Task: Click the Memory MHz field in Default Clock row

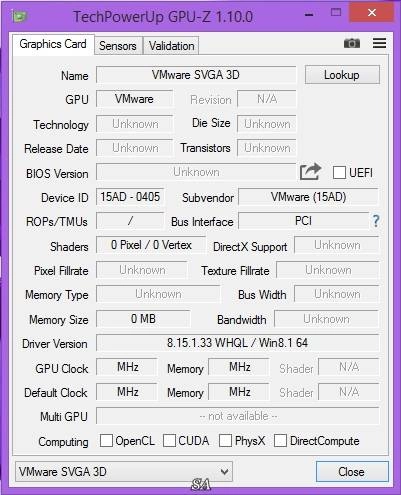Action: pos(239,392)
